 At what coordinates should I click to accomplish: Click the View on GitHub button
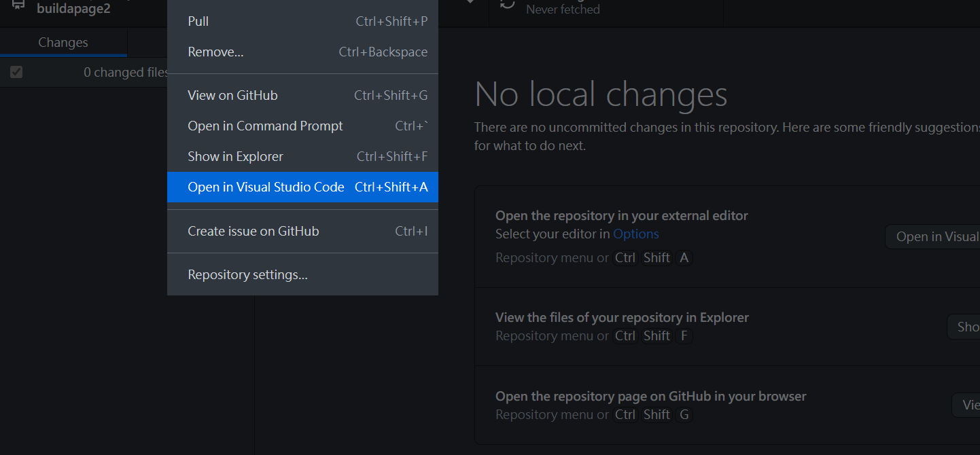click(x=966, y=405)
